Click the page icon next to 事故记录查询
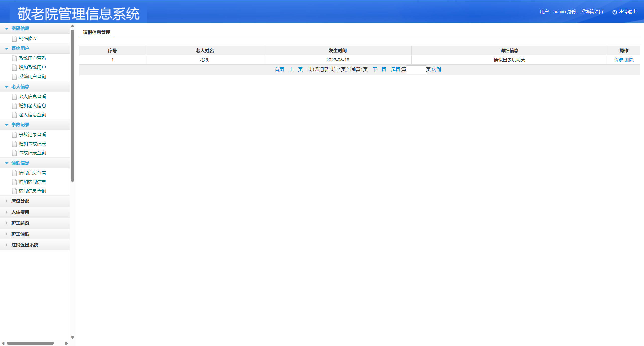This screenshot has height=346, width=644. tap(14, 153)
